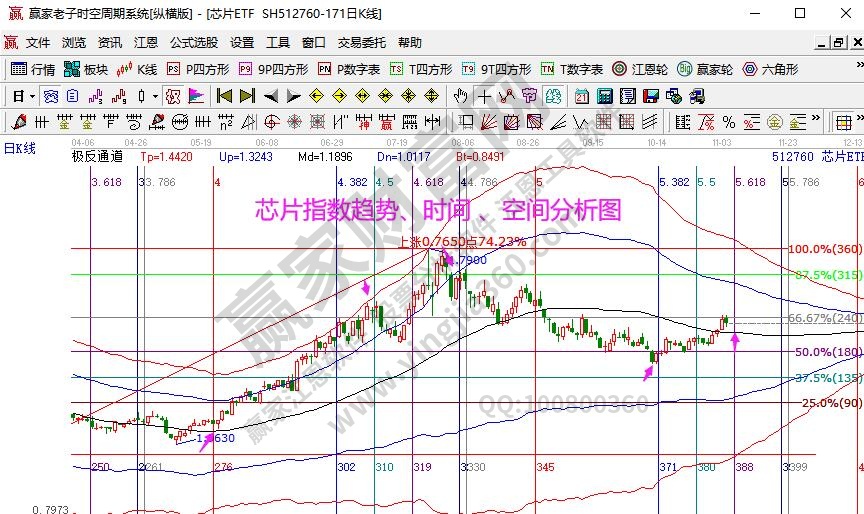
Task: Click the calendar date icon
Action: 582,96
